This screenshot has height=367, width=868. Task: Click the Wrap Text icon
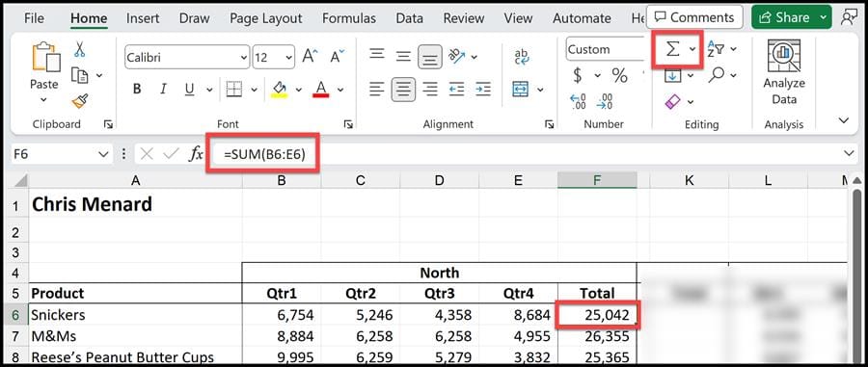click(x=522, y=57)
